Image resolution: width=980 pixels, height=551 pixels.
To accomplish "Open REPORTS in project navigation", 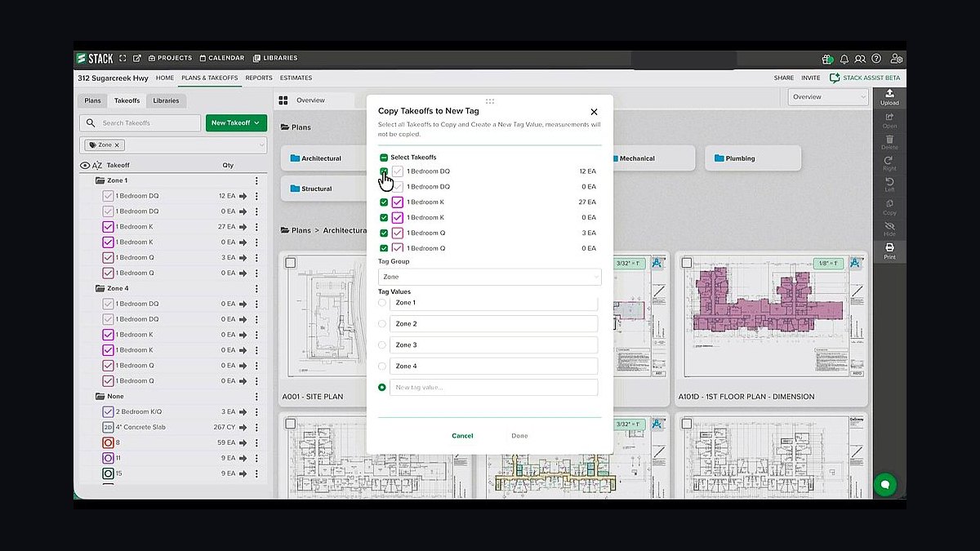I will pos(259,78).
